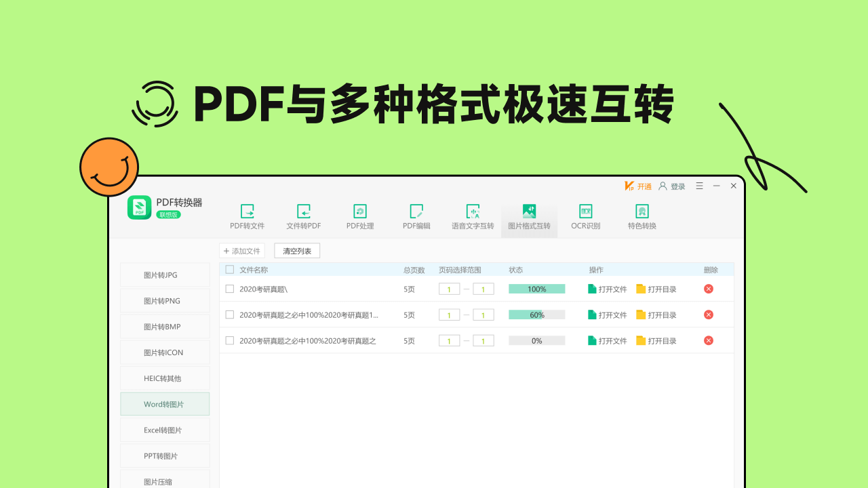Select the PDF转文件 conversion tool

click(248, 217)
